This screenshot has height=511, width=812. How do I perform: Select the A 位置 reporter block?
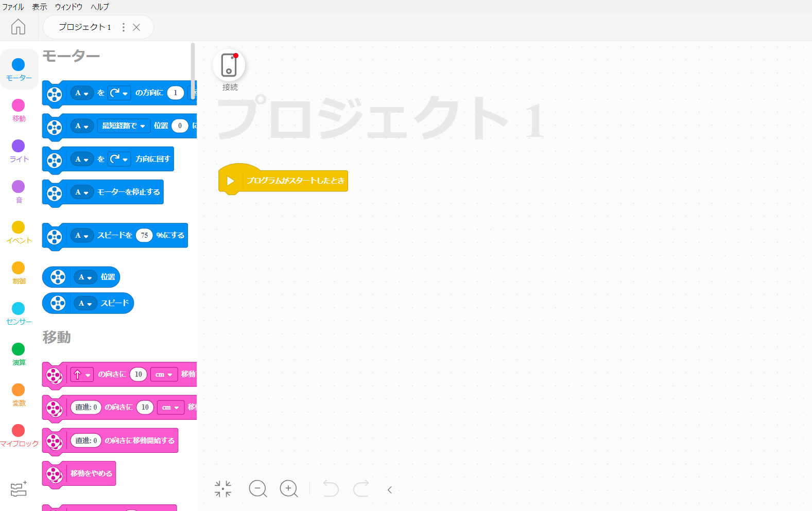point(81,277)
